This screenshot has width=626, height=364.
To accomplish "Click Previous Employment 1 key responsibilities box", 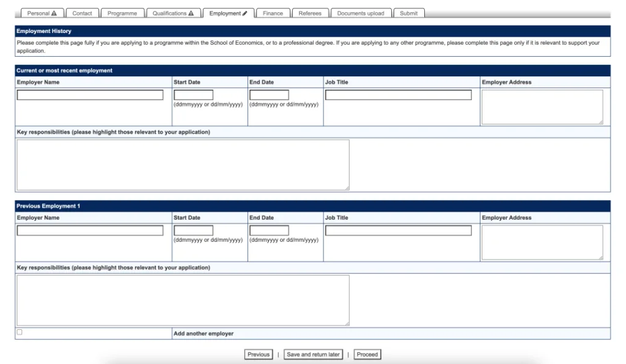I will (x=183, y=300).
